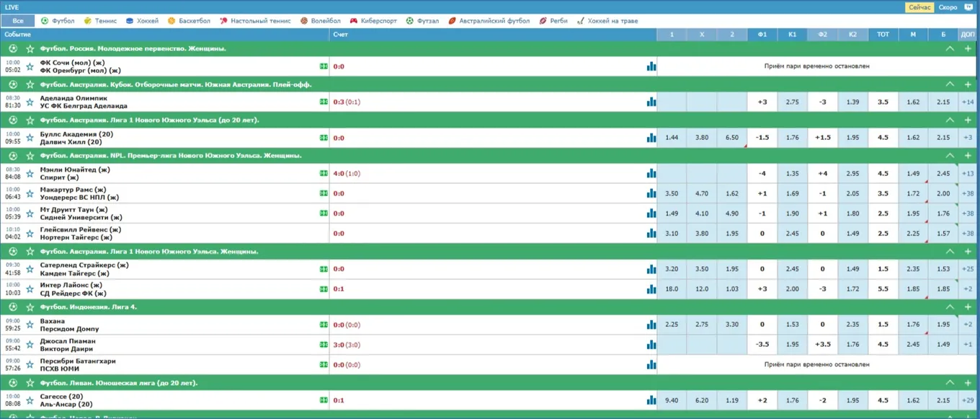This screenshot has width=980, height=419.
Task: Open the Киберспорт tab
Action: tap(373, 21)
